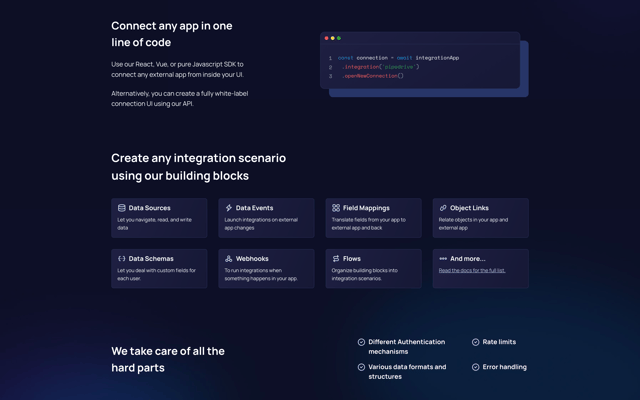
Task: Click the Data Events lightning bolt icon
Action: (x=229, y=208)
